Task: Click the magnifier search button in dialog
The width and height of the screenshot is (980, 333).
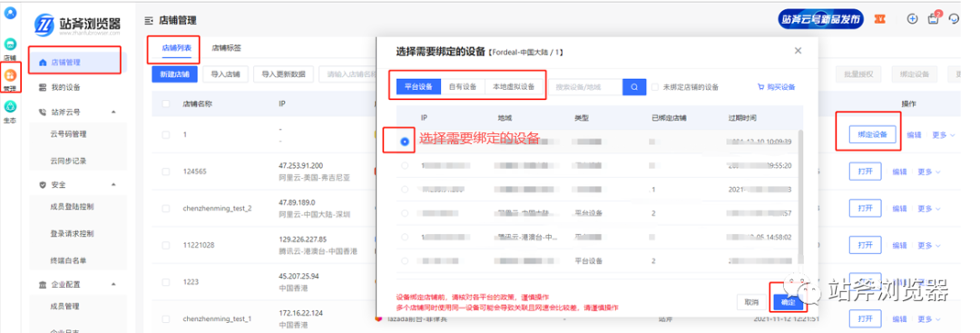Action: [x=633, y=87]
